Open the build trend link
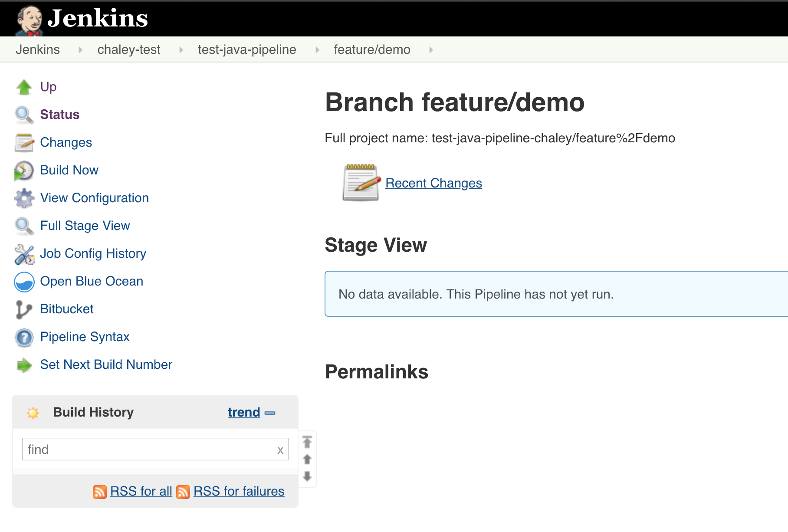The image size is (788, 532). point(244,412)
